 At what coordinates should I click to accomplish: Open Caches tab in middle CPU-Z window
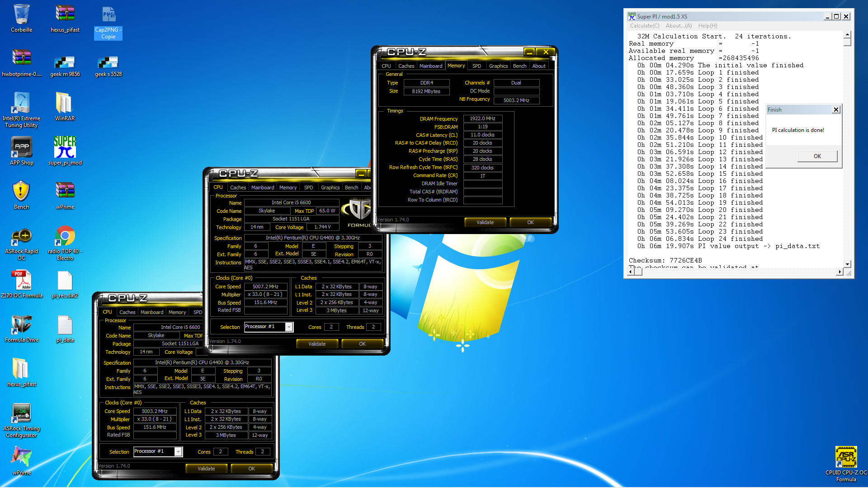[x=238, y=188]
